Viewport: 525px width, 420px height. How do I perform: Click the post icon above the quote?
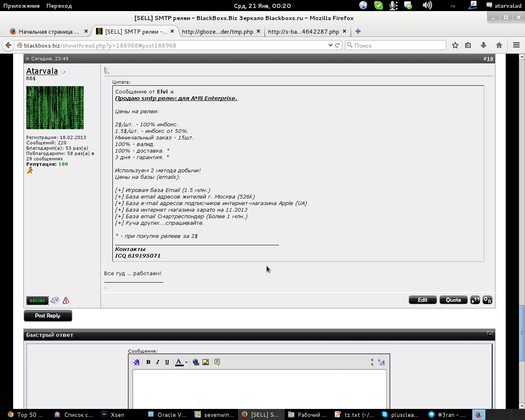107,71
